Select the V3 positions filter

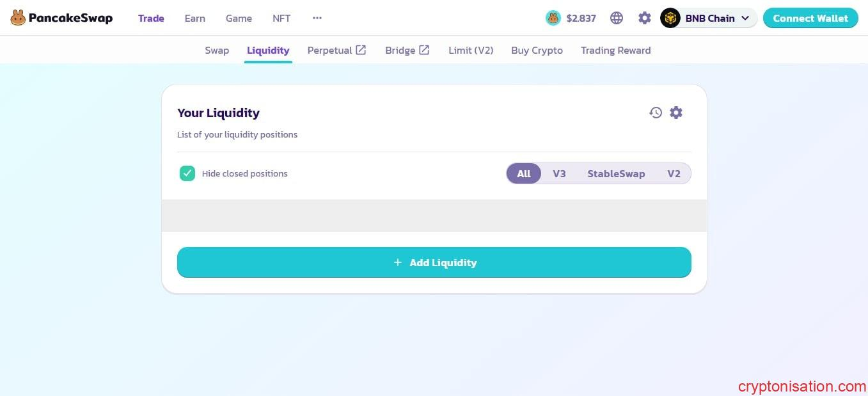click(x=559, y=173)
